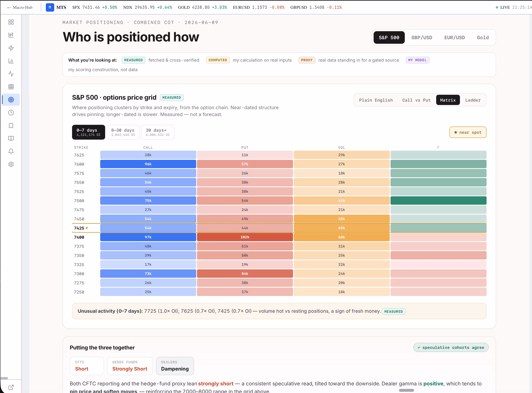Viewport: 532px width, 393px height.
Task: Click the 7425 spot strike label
Action: tap(79, 228)
